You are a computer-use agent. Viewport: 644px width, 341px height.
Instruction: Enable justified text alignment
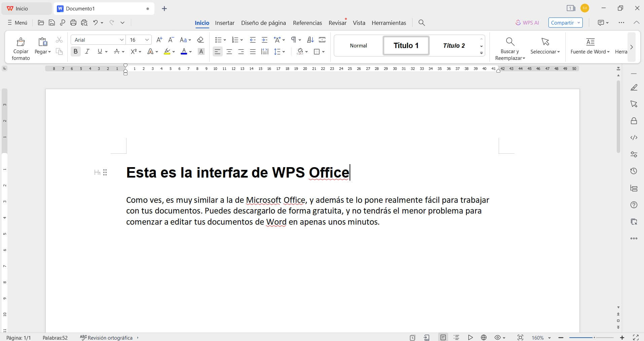253,51
